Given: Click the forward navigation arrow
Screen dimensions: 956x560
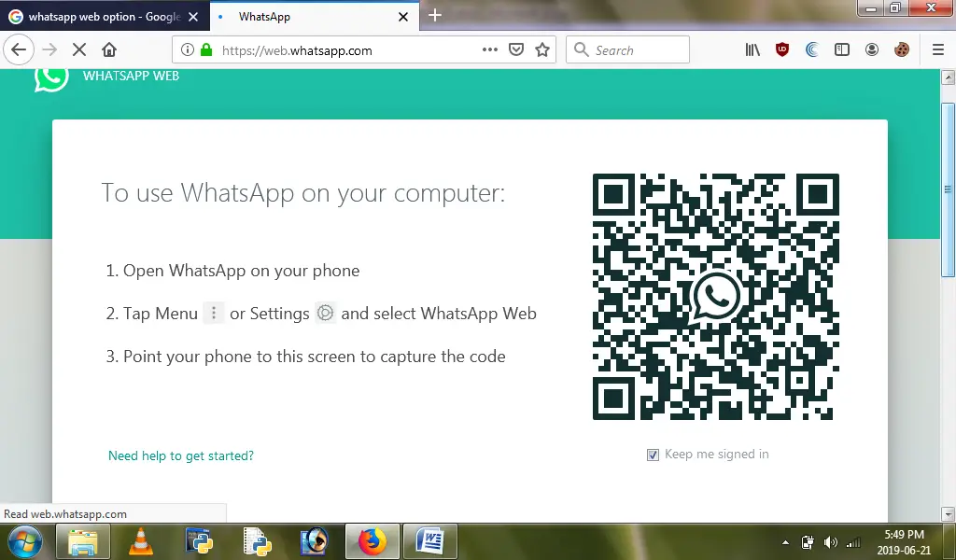Looking at the screenshot, I should [x=50, y=50].
